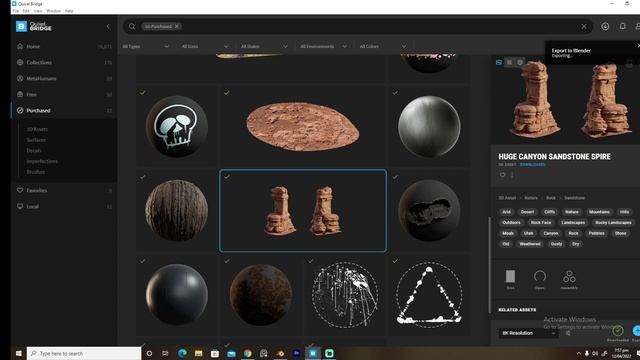Open the View menu
640x360 pixels.
pos(38,11)
